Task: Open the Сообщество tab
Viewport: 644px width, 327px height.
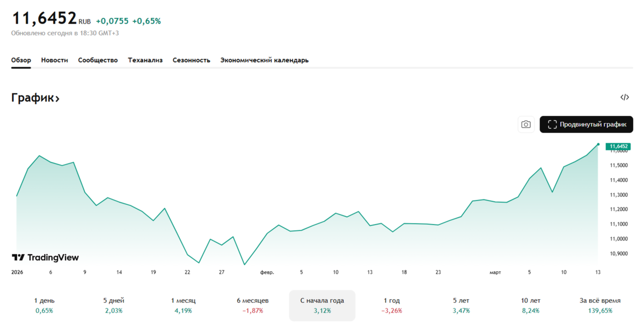Action: (x=98, y=60)
